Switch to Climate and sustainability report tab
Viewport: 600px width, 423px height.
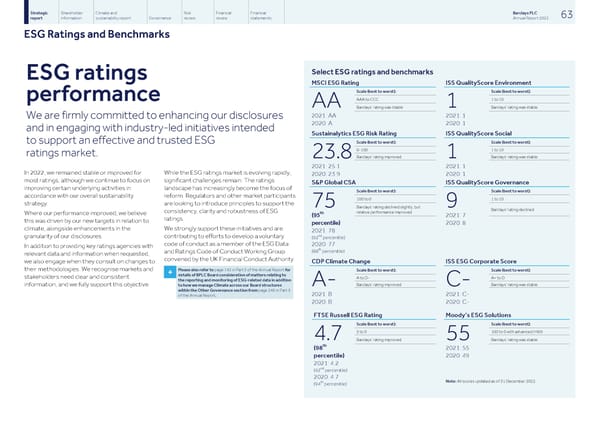click(114, 15)
